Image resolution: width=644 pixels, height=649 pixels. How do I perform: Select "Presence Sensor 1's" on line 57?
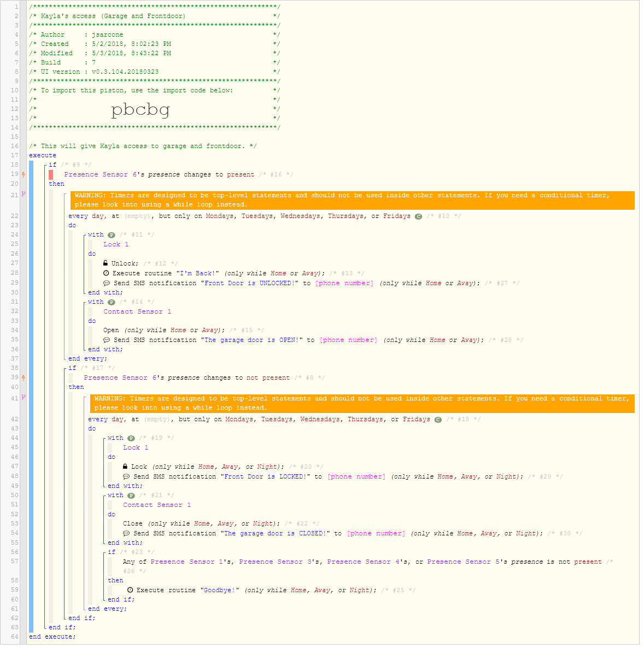click(x=190, y=562)
